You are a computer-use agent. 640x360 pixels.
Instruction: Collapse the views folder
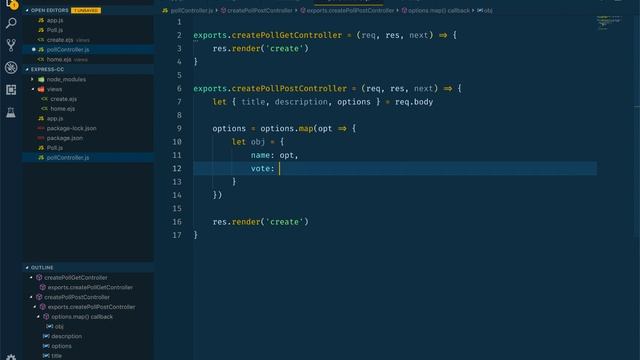pos(33,89)
